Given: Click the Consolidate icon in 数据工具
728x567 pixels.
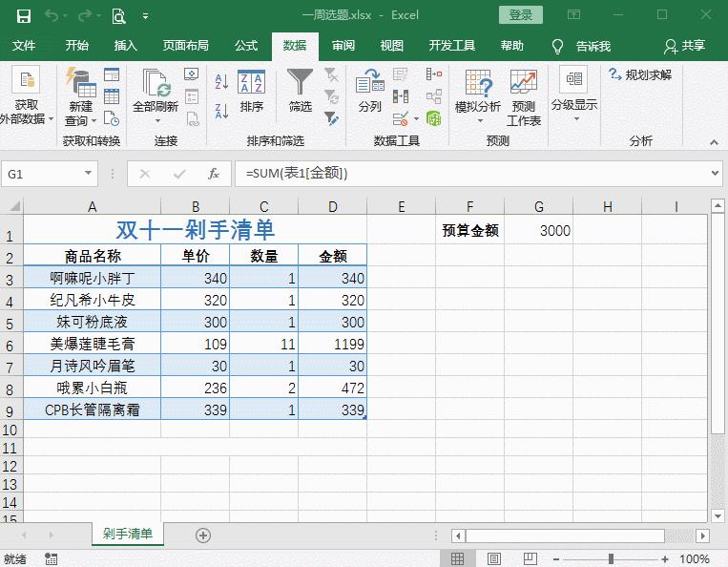Looking at the screenshot, I should pos(433,74).
